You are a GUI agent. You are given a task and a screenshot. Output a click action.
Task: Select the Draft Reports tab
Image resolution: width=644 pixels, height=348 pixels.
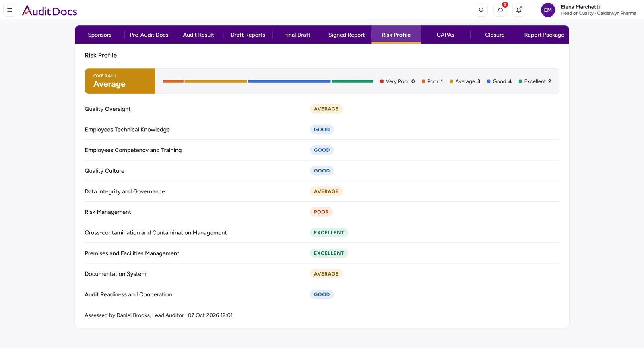tap(248, 35)
